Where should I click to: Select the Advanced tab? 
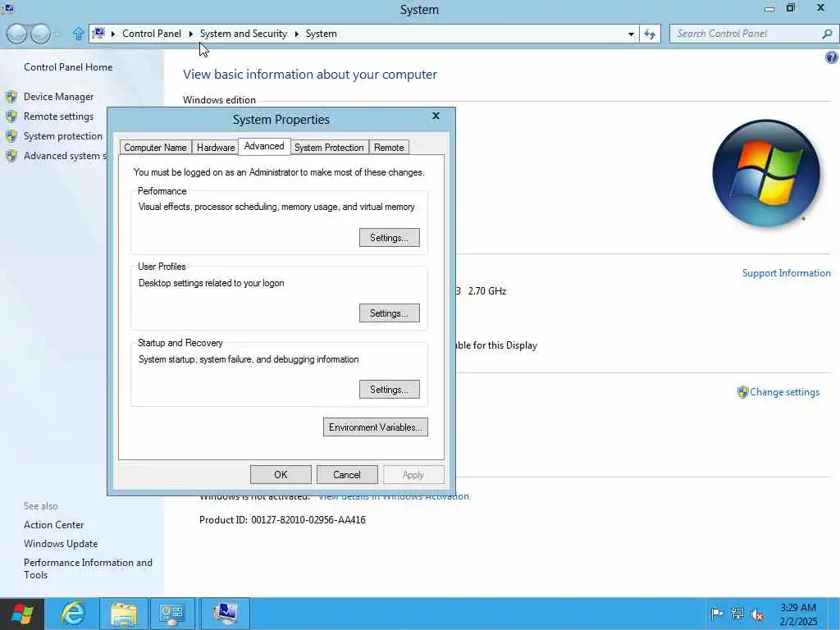[x=264, y=146]
